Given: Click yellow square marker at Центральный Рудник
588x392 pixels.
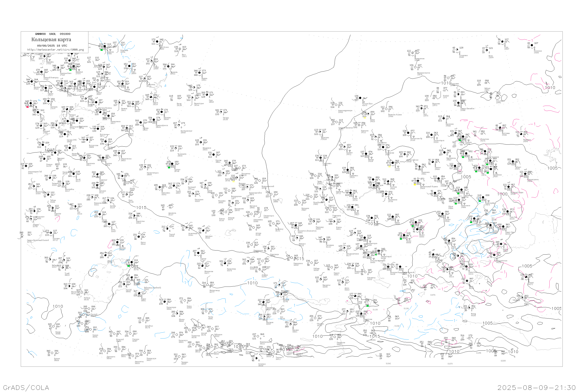Looking at the screenshot, I should click(415, 184).
